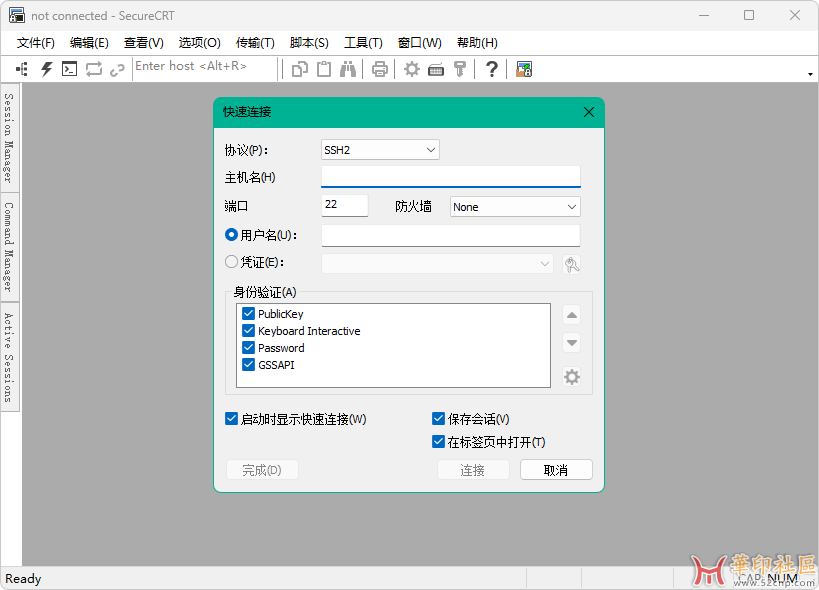Image resolution: width=819 pixels, height=590 pixels.
Task: Open the Session Manager side tab
Action: click(9, 138)
